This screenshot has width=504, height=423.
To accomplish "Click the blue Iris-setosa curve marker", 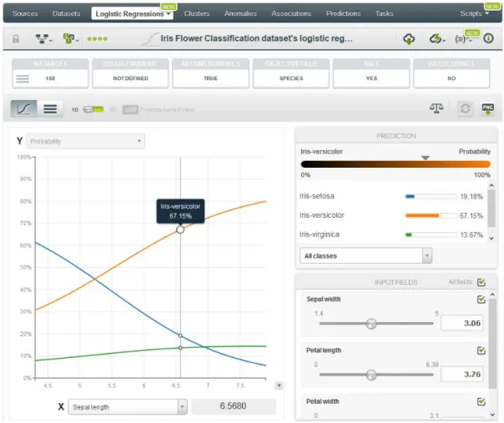I will 180,335.
